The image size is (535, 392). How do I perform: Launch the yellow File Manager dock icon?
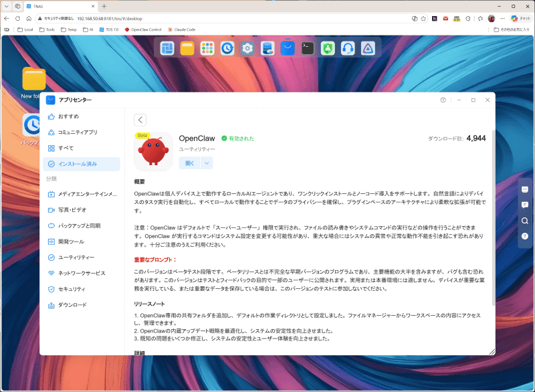(x=187, y=48)
